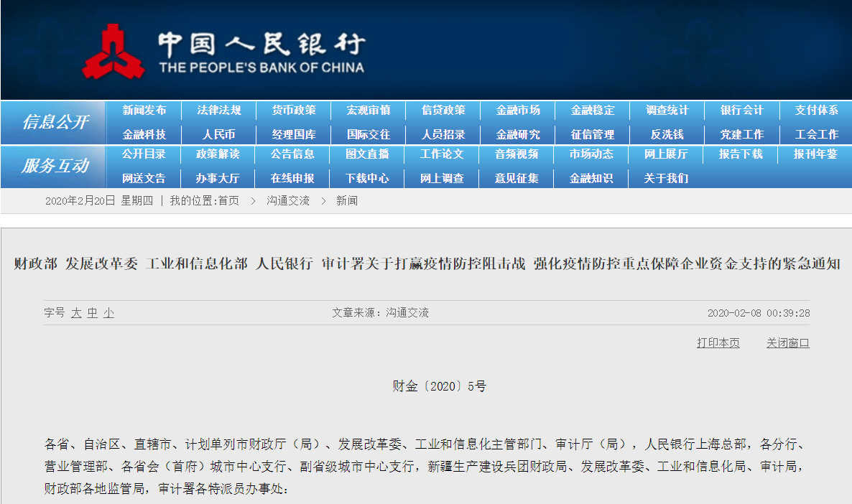Go to 下载中心 page

[367, 178]
